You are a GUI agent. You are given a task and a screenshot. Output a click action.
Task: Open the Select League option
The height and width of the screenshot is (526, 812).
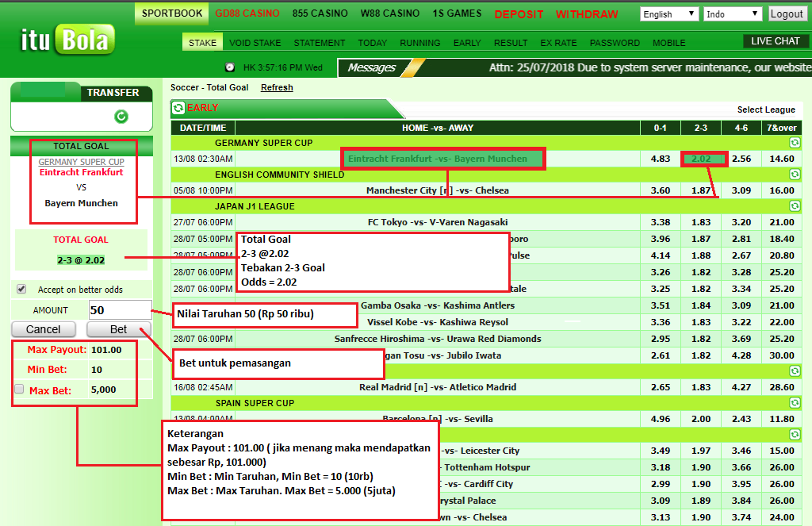(766, 109)
